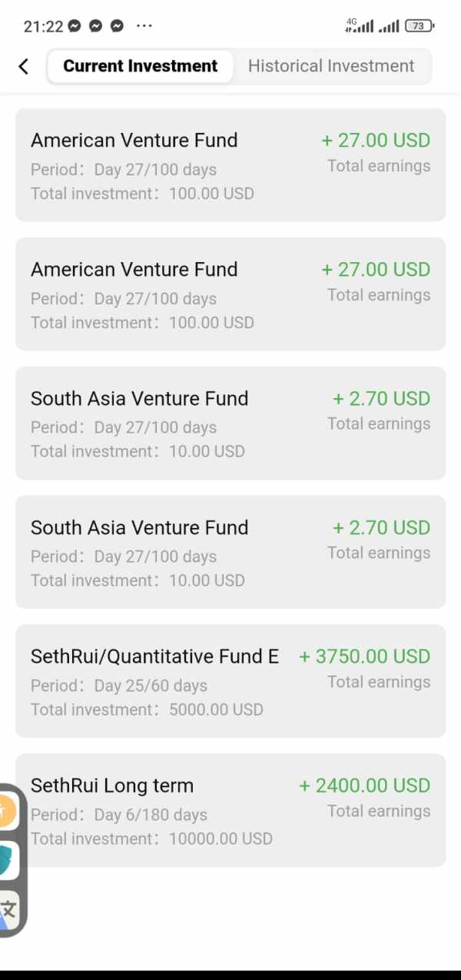Tap the 4G signal strength icon
This screenshot has height=980, width=461.
pyautogui.click(x=360, y=26)
